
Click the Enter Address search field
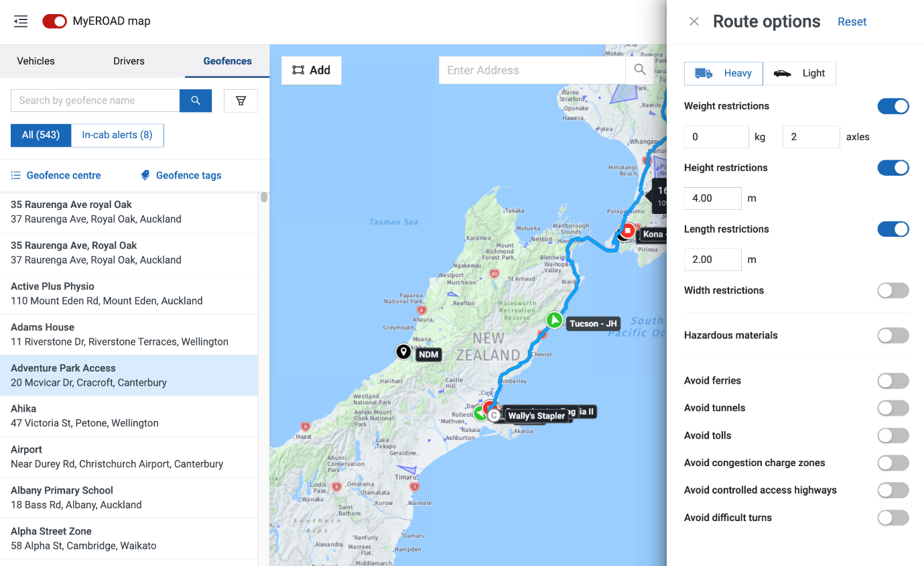[532, 70]
